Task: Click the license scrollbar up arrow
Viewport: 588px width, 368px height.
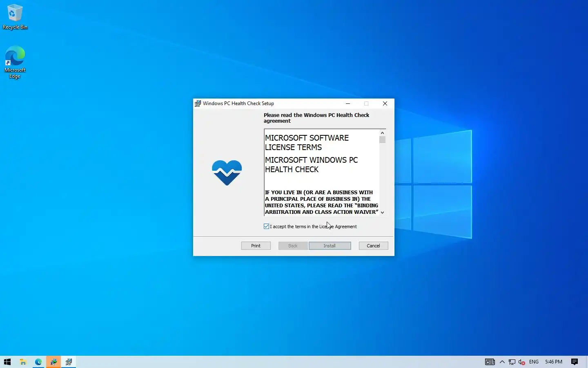Action: pos(382,132)
